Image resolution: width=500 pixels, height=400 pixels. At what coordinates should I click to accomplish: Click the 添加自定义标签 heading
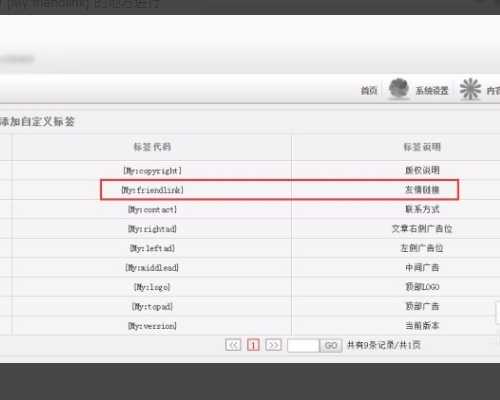click(x=37, y=121)
